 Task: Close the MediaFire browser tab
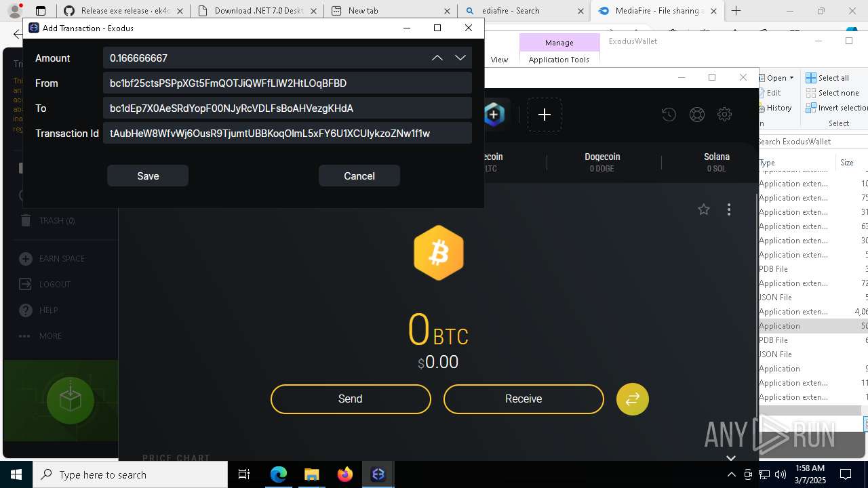[713, 11]
